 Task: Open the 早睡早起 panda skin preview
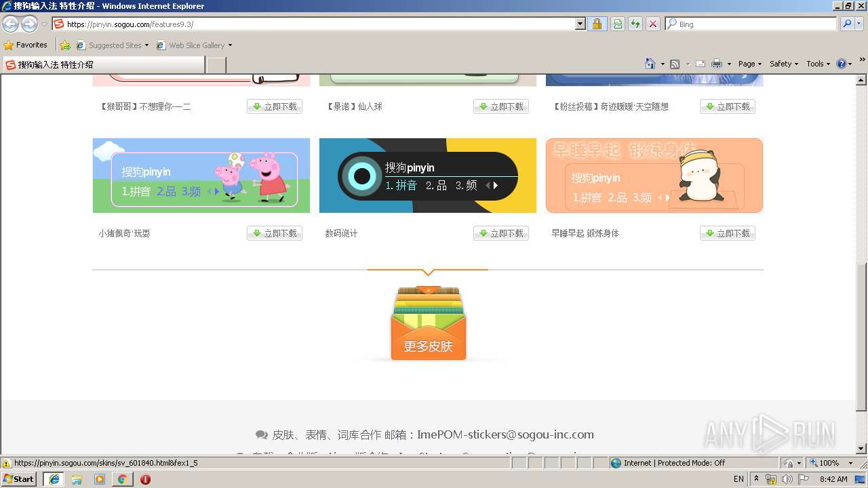(654, 176)
